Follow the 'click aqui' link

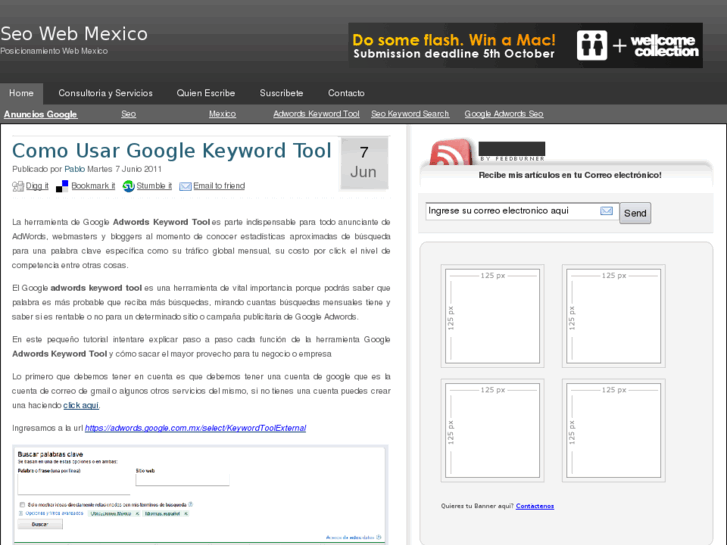click(x=81, y=405)
